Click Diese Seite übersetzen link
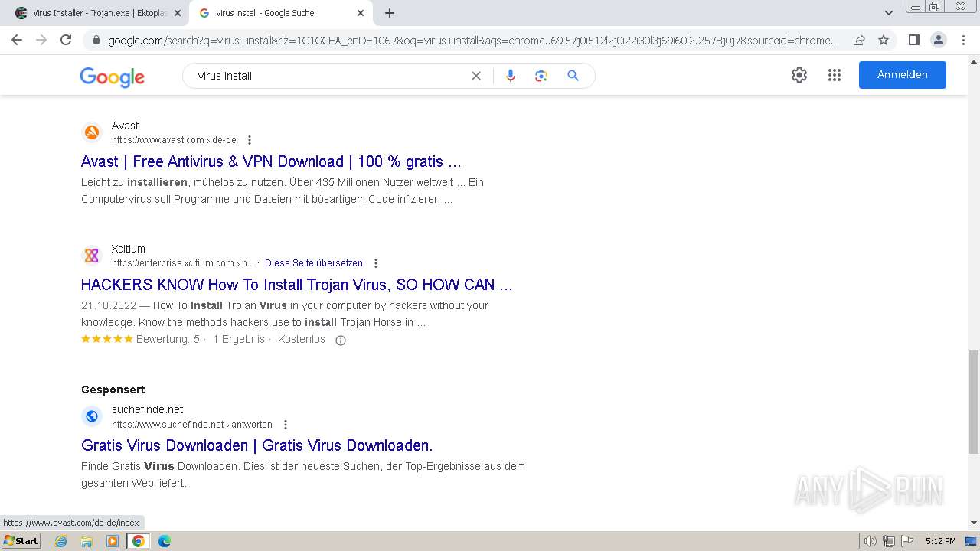Viewport: 980px width, 551px height. 314,263
